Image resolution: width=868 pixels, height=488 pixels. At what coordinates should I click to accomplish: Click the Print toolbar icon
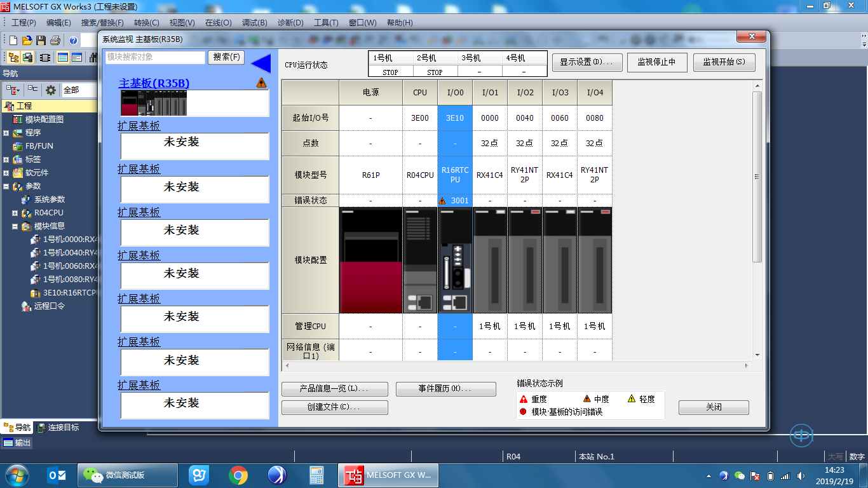(55, 41)
